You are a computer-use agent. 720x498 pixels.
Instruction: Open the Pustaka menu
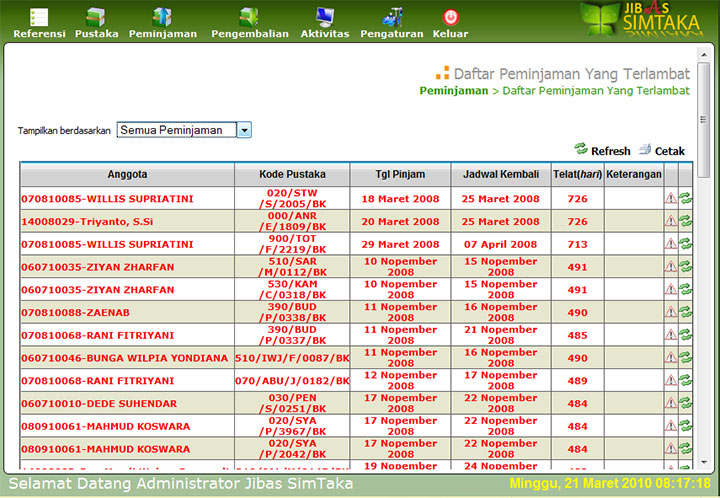coord(96,23)
